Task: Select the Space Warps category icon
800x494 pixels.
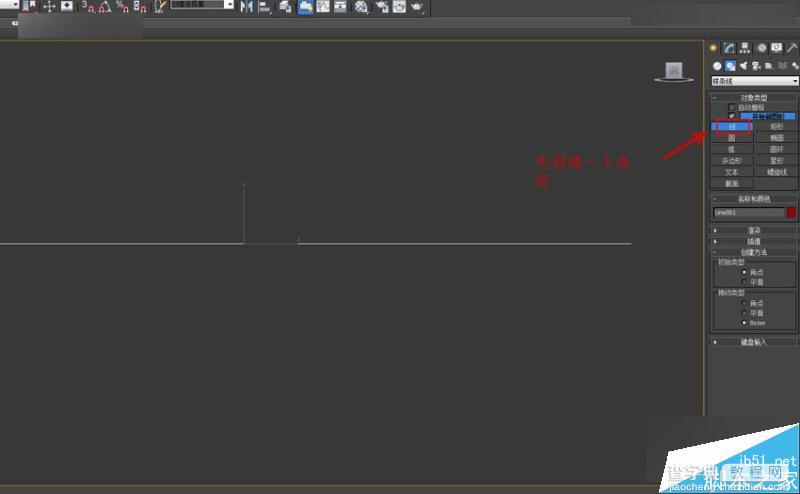Action: [782, 66]
